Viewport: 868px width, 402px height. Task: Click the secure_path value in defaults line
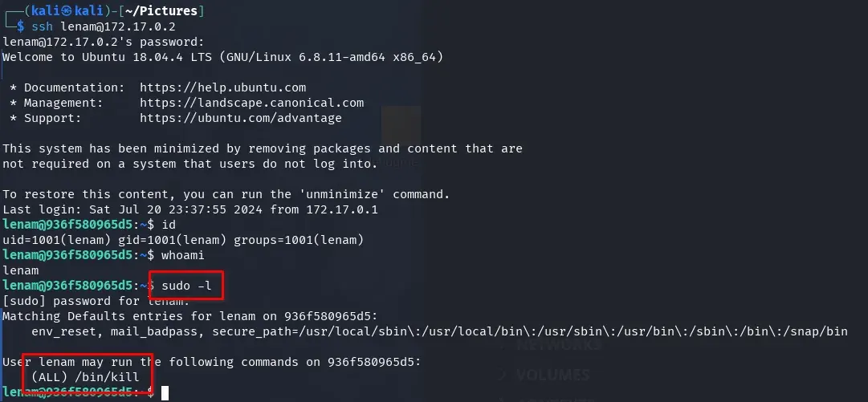click(530, 331)
